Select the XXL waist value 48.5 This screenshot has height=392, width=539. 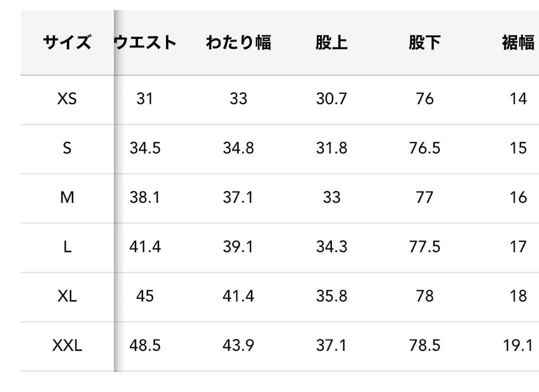click(x=145, y=346)
